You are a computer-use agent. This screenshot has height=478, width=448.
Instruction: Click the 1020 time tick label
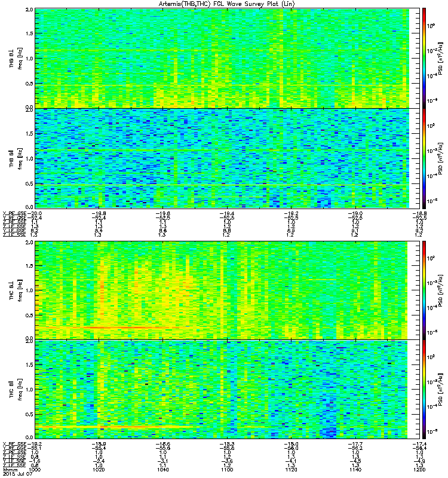[x=99, y=470]
